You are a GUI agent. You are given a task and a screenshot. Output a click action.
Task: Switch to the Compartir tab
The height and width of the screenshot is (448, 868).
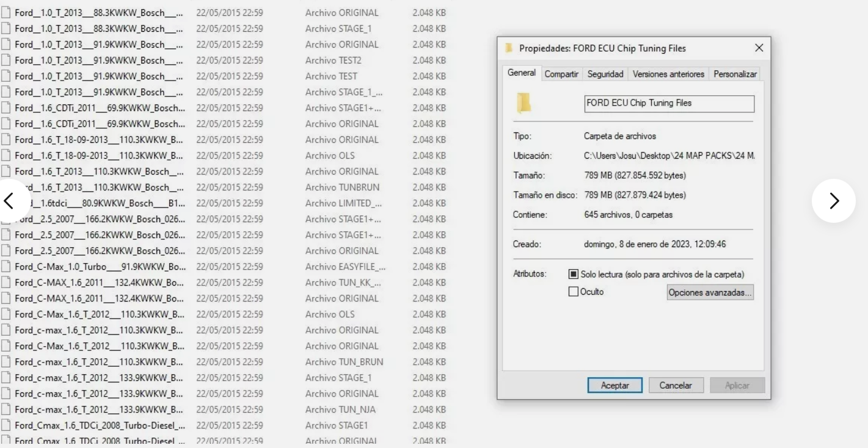click(561, 73)
